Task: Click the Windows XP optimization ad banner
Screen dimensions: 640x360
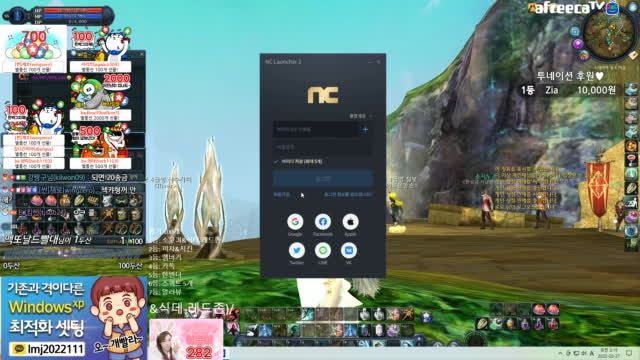Action: (x=73, y=318)
